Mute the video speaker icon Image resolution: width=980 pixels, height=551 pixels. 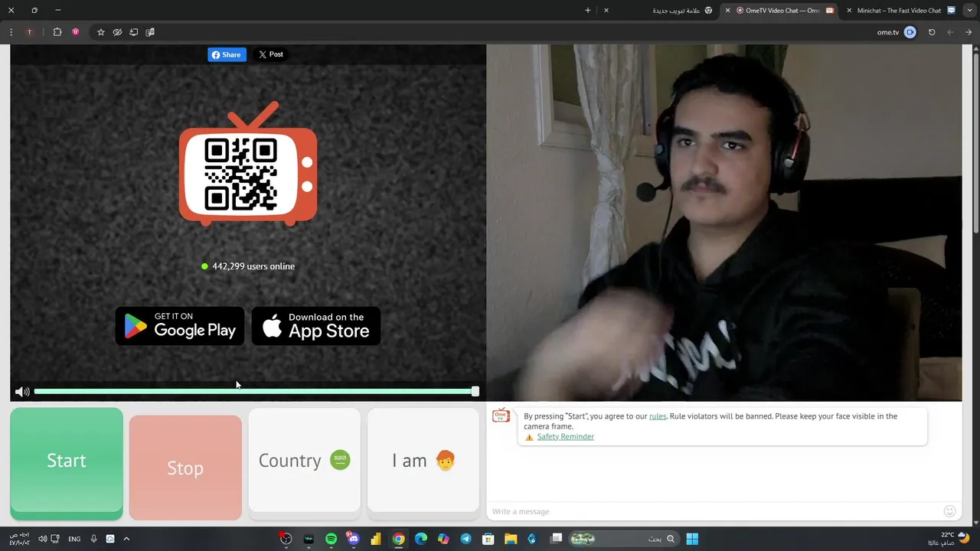(x=22, y=392)
